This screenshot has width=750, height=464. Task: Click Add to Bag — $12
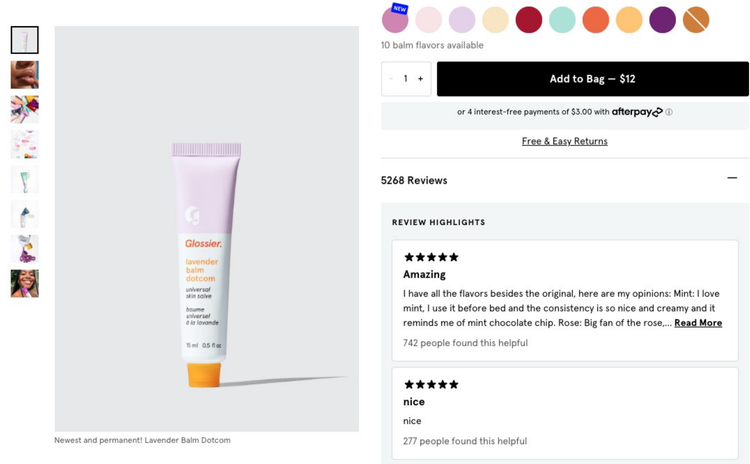click(x=592, y=79)
